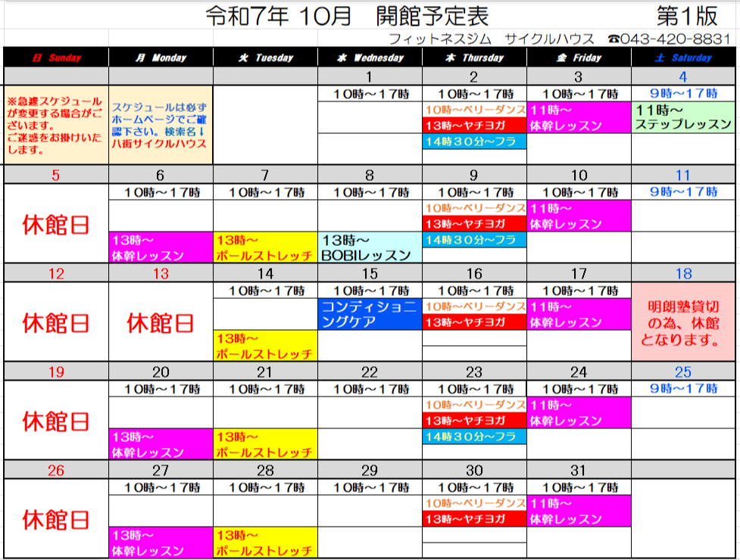Screen dimensions: 740x560
Task: Select the light blue BOBIレッスン cell
Action: [x=369, y=247]
